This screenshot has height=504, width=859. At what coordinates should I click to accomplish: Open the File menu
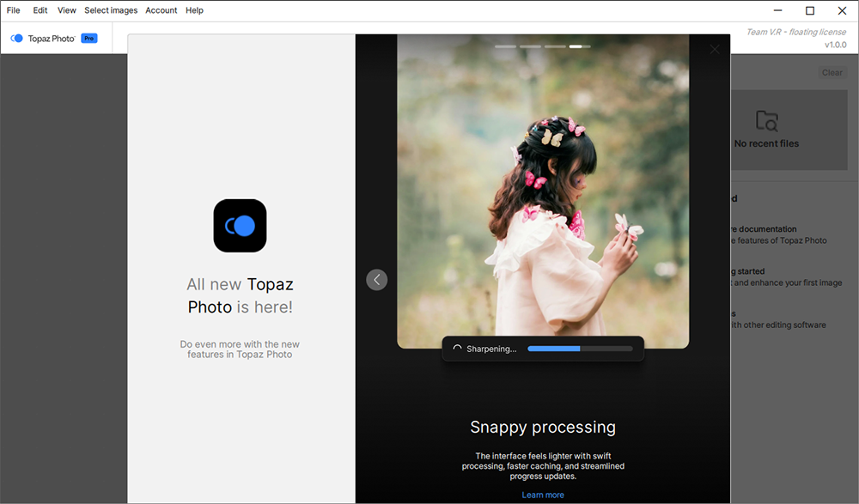(x=13, y=10)
